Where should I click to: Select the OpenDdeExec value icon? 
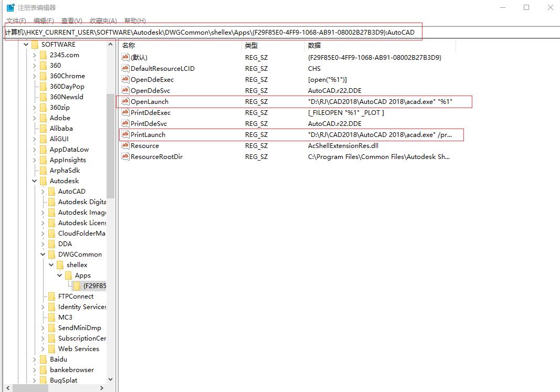(x=125, y=80)
